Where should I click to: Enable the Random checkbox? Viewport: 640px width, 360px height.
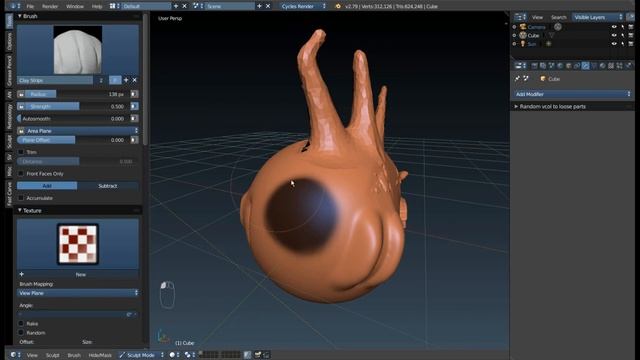21,333
